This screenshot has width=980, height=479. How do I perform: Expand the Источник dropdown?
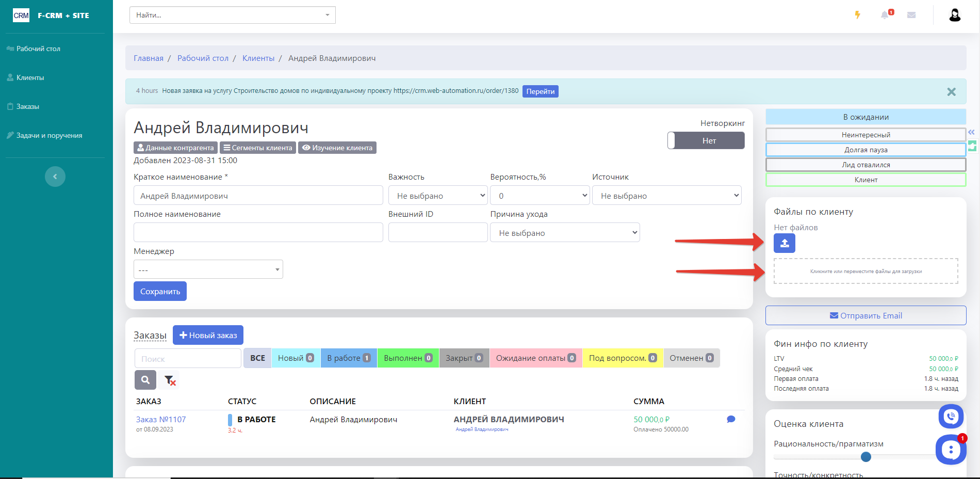(x=667, y=196)
